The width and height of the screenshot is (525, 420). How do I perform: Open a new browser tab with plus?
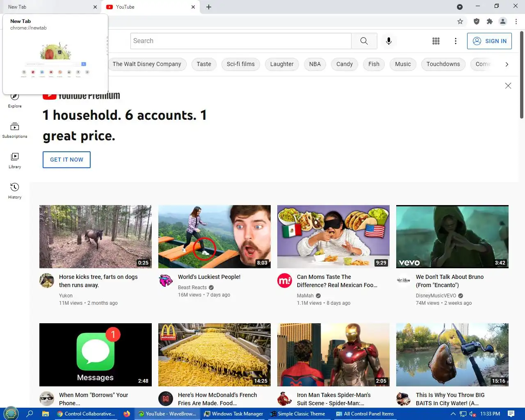(x=209, y=7)
